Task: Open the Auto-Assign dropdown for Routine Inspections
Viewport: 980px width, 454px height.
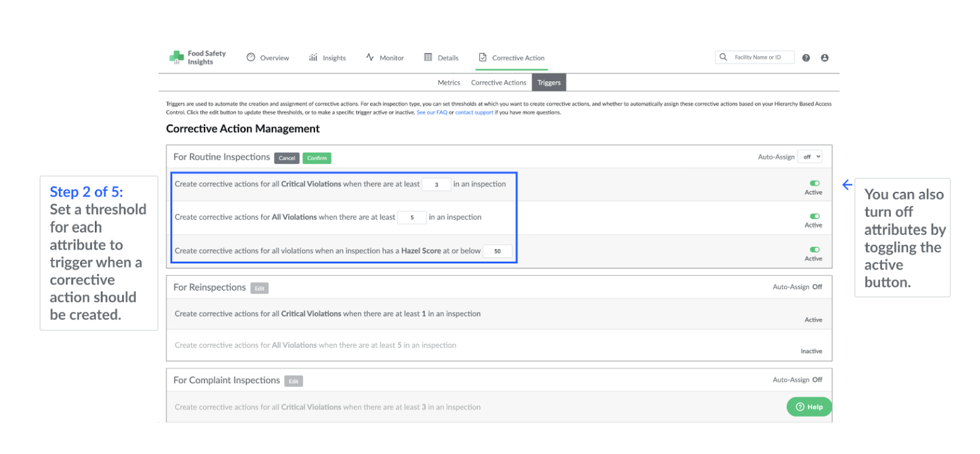Action: click(811, 157)
